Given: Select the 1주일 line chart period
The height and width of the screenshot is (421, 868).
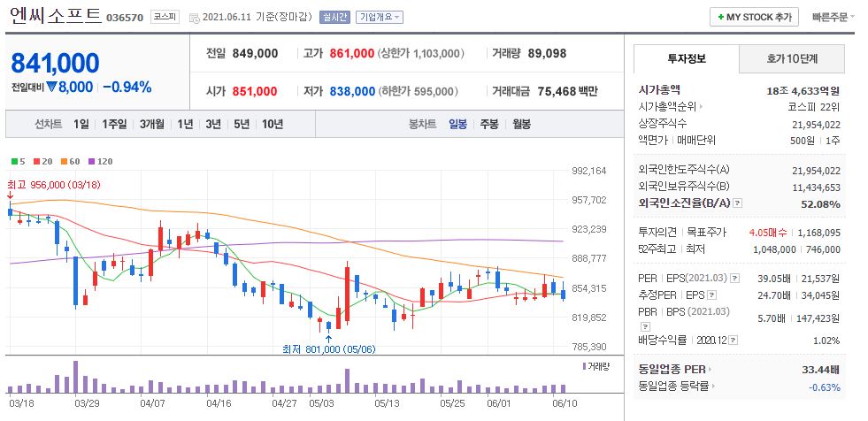Looking at the screenshot, I should tap(114, 124).
